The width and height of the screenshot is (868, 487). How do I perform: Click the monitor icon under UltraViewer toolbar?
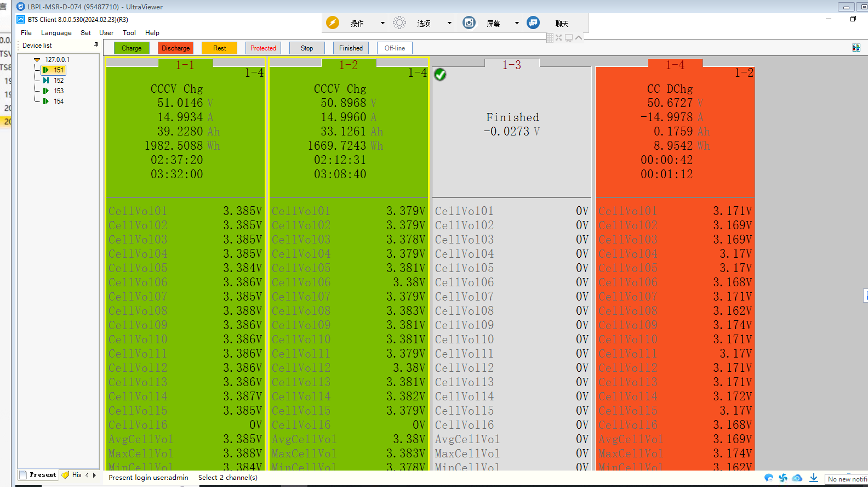point(569,38)
